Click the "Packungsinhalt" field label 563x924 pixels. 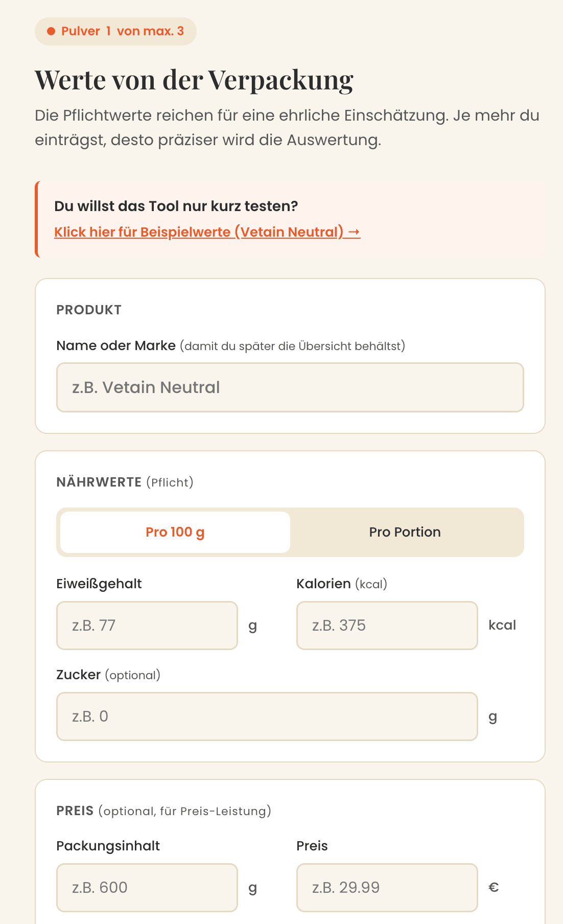[x=108, y=846]
